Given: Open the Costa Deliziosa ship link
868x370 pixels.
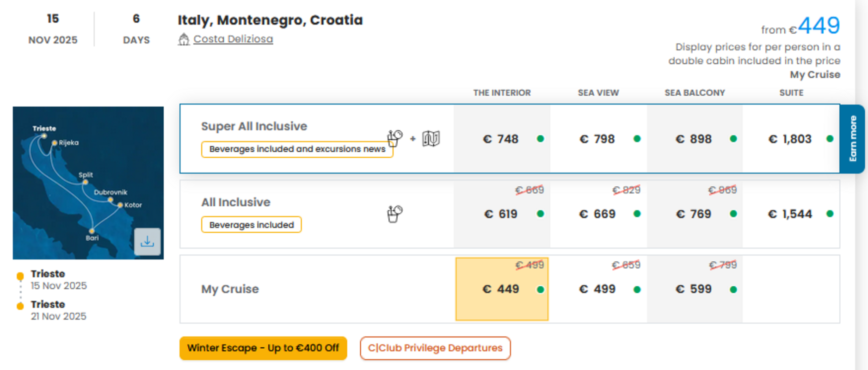Looking at the screenshot, I should (233, 39).
